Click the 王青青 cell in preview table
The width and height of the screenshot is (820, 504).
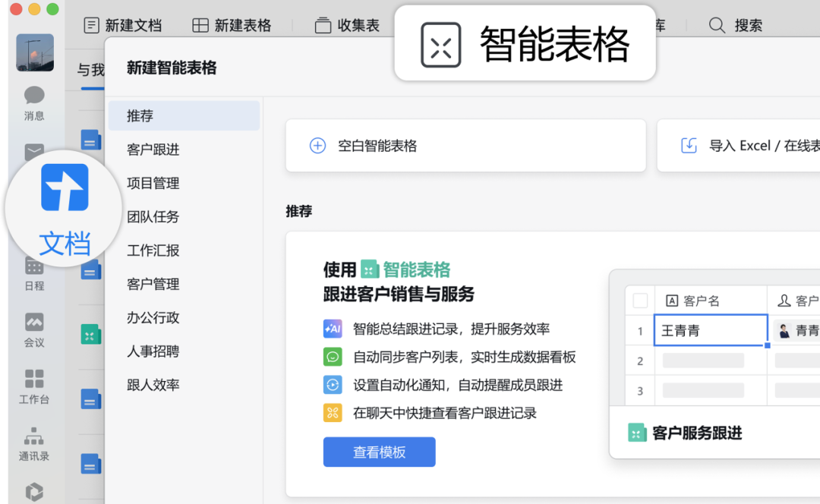click(710, 331)
